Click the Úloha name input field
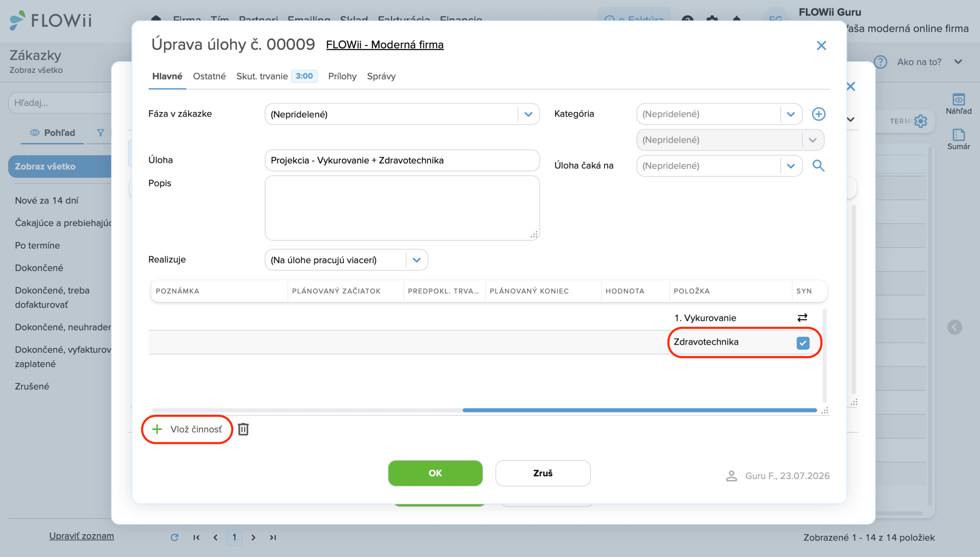The image size is (980, 557). click(x=402, y=160)
